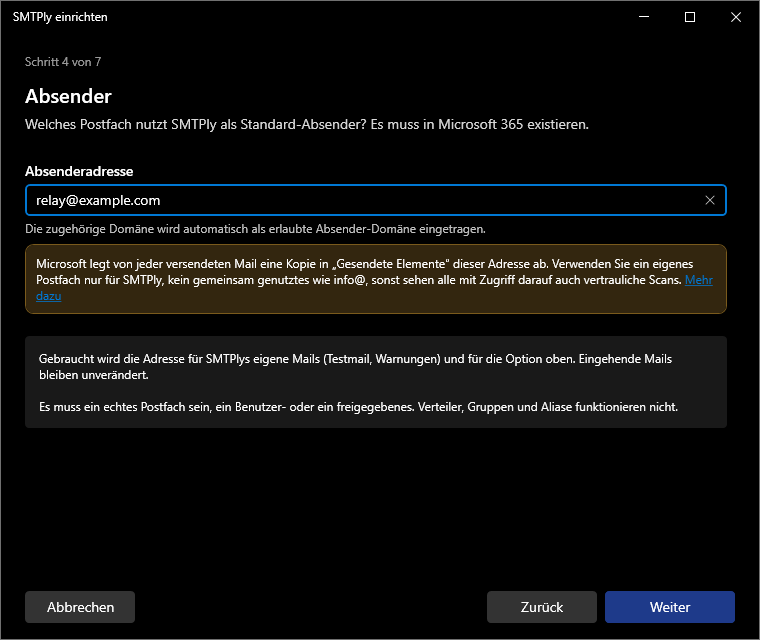Viewport: 760px width, 640px height.
Task: Maximize the SMTPly einrichten window
Action: 690,17
